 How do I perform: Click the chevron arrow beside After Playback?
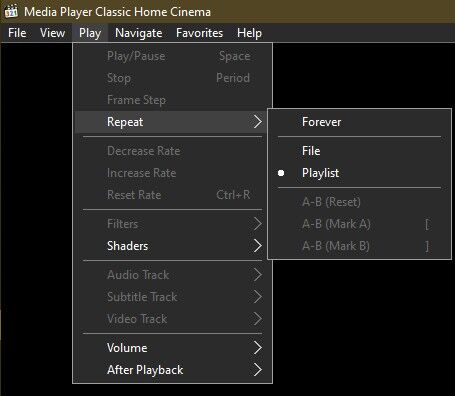tap(258, 370)
